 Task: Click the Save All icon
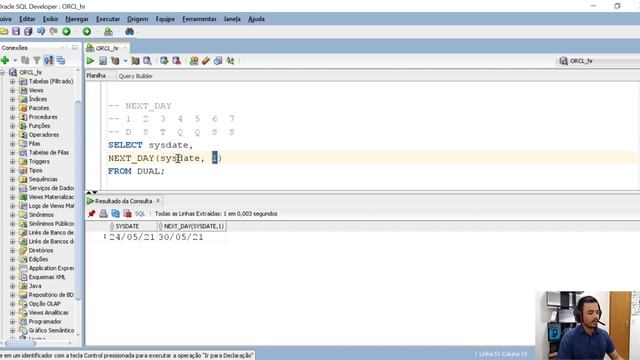coord(28,31)
